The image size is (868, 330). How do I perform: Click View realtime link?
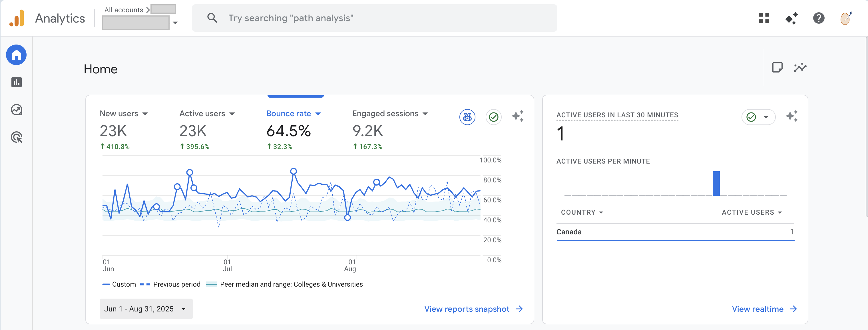click(758, 309)
